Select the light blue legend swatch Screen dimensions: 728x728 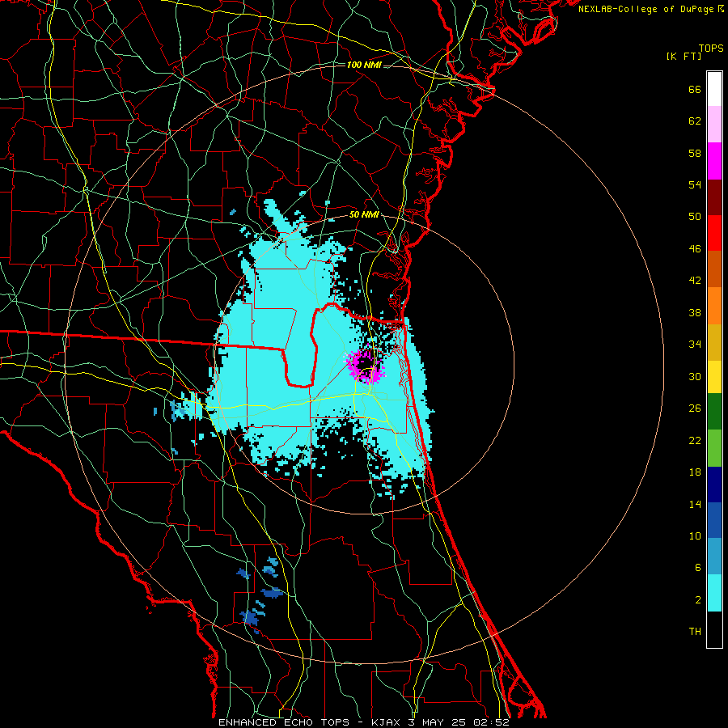tap(714, 557)
